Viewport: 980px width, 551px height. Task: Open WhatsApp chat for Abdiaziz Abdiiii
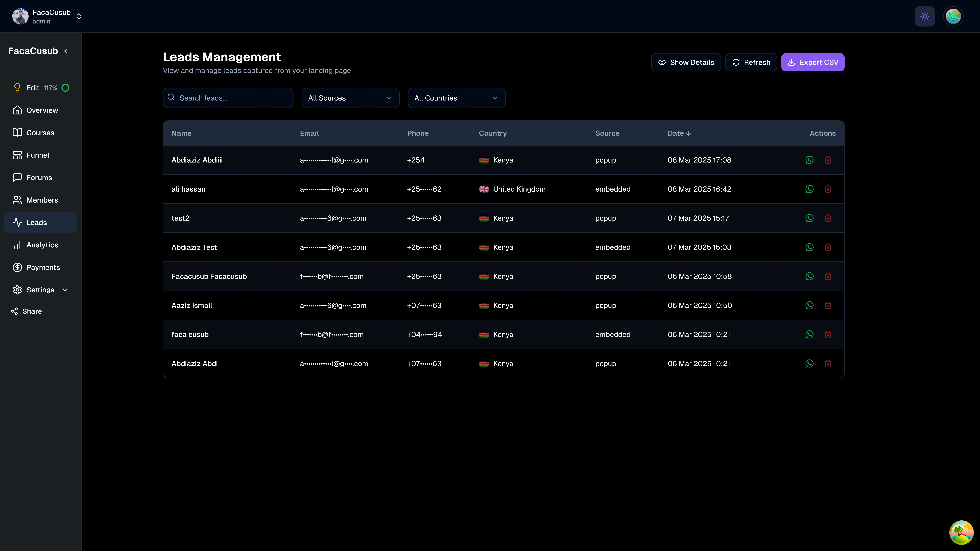tap(809, 160)
